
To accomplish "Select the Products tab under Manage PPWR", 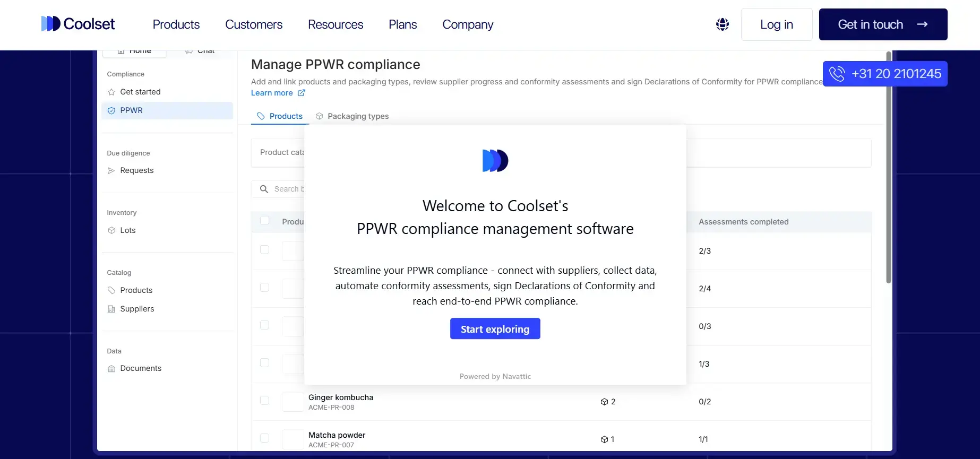I will (280, 116).
